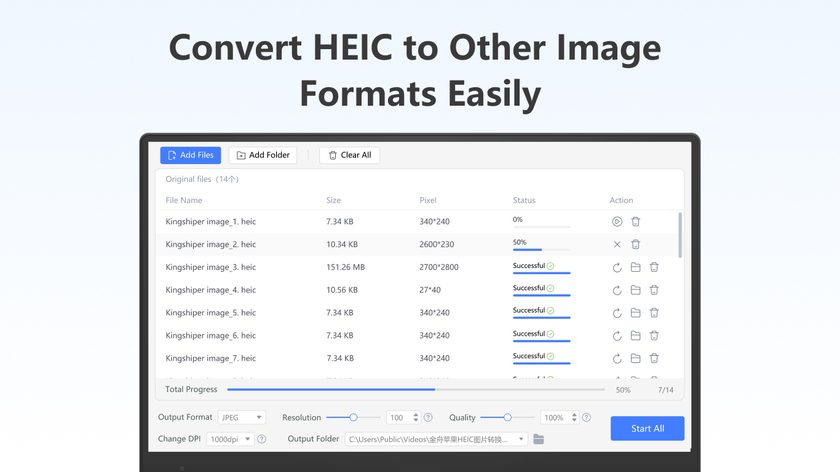Reconvert Kingshiper image_3 using retry icon

pos(616,267)
